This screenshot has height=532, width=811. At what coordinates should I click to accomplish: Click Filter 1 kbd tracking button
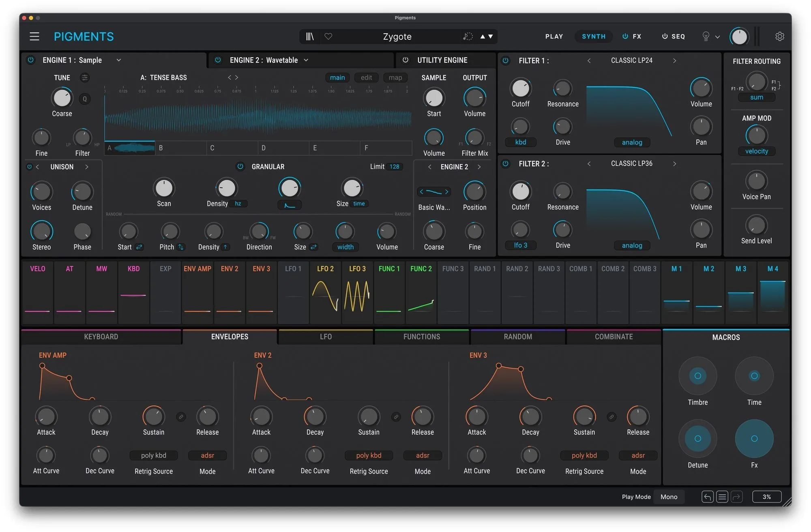pos(520,142)
